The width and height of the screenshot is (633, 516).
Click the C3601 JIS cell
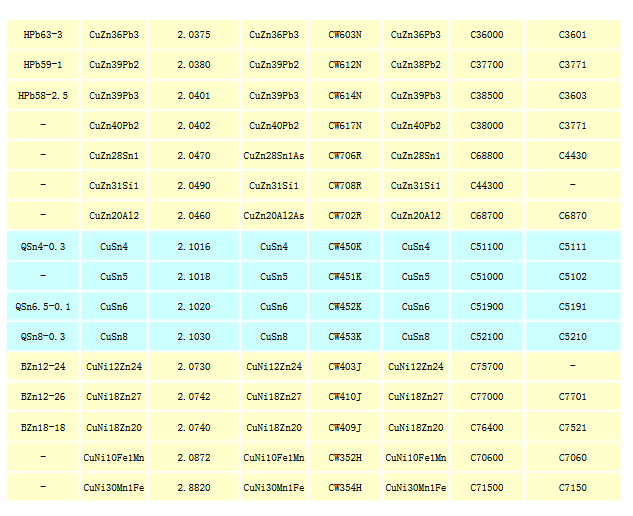(573, 35)
